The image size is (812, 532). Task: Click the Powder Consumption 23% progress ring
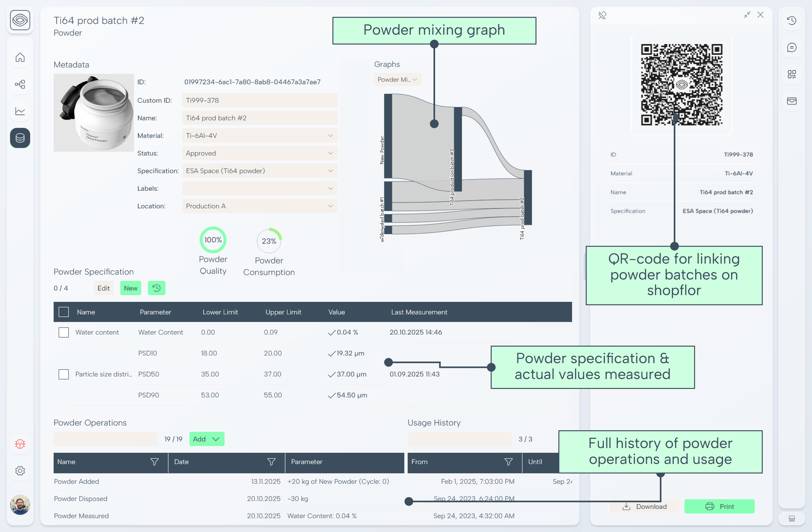tap(269, 241)
